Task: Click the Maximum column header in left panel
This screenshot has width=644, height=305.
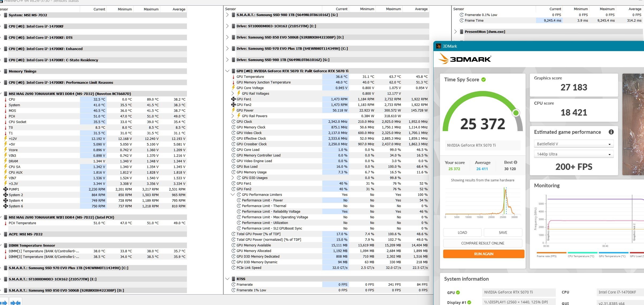Action: [x=151, y=9]
